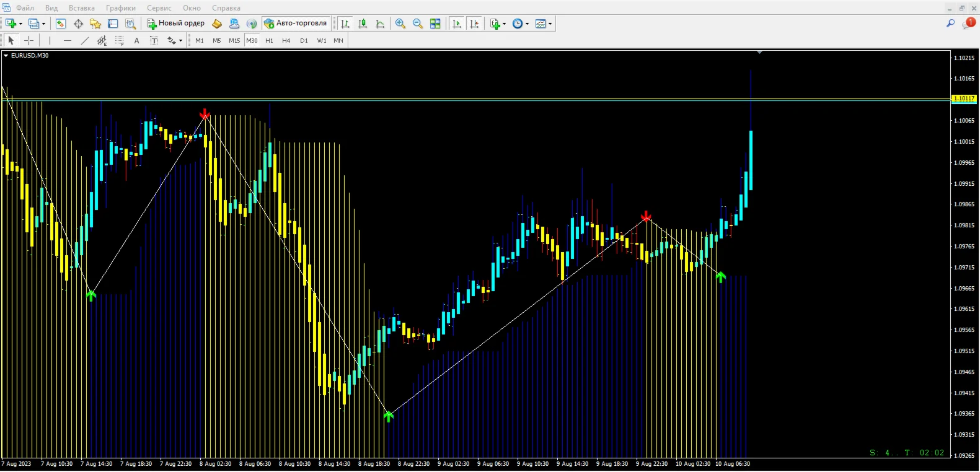980x472 pixels.
Task: Switch timeframe to MN
Action: click(x=338, y=40)
